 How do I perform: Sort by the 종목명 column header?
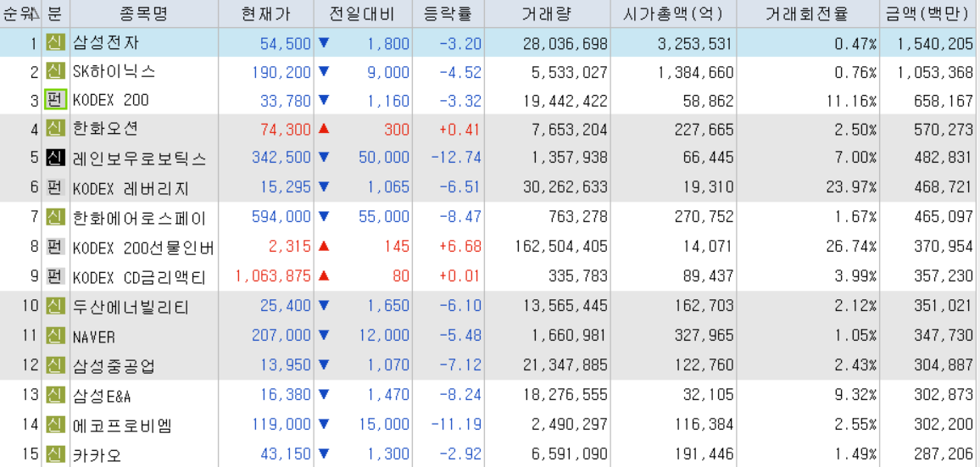(144, 14)
